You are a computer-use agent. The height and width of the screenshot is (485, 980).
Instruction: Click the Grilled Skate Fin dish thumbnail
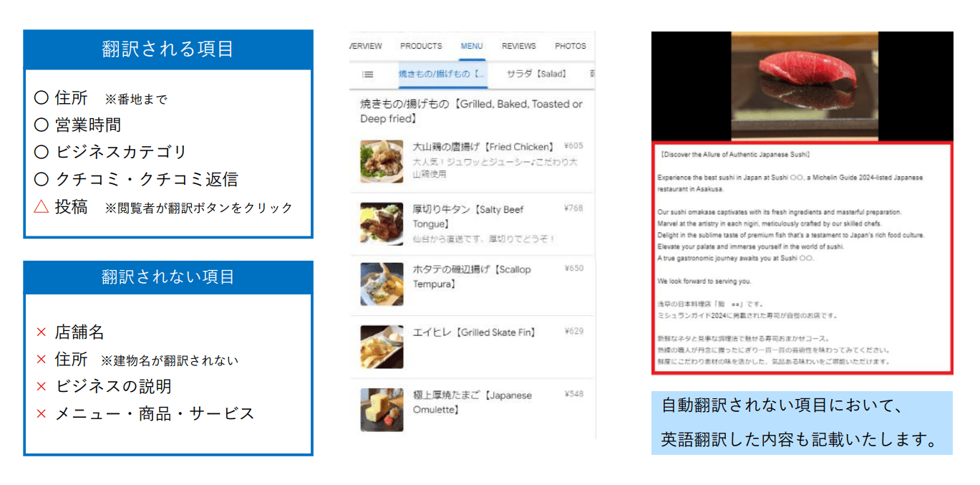pyautogui.click(x=382, y=347)
